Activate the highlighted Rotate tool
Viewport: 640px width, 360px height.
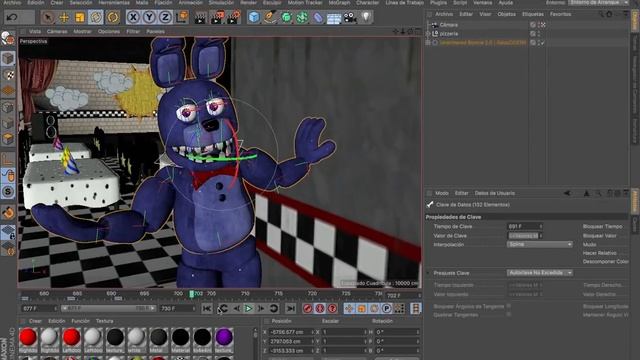coord(96,17)
